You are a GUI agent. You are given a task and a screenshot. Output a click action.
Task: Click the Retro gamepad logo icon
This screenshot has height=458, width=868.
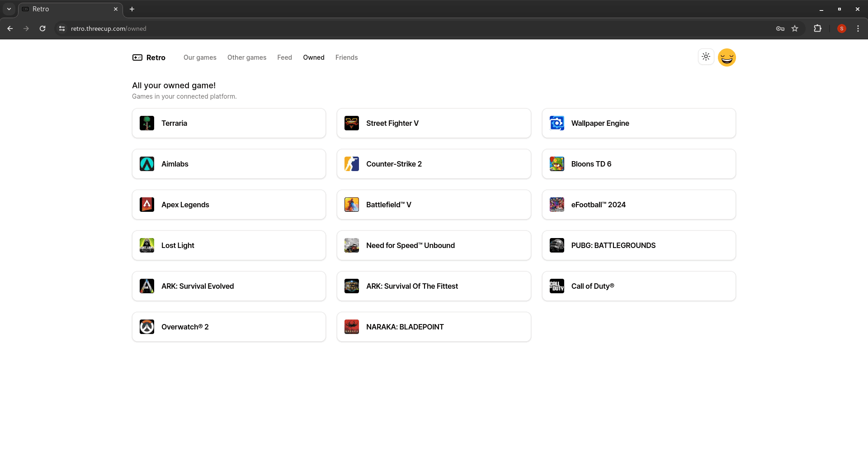click(137, 57)
